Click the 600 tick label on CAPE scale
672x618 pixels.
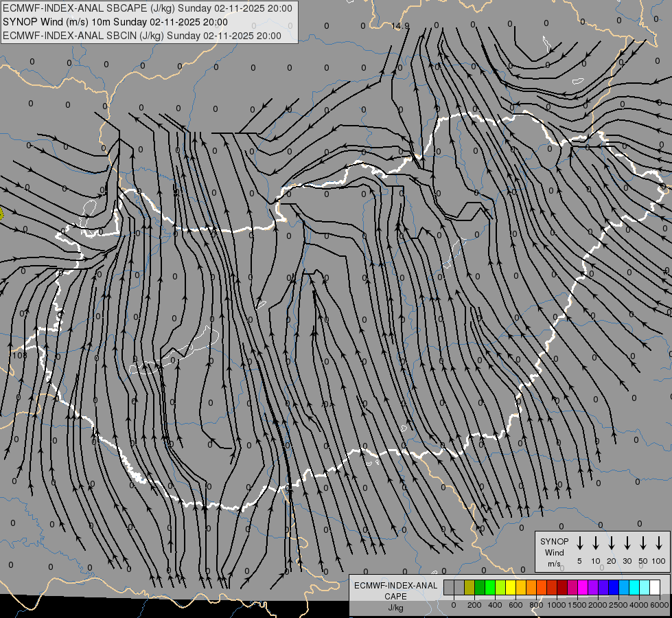515,605
